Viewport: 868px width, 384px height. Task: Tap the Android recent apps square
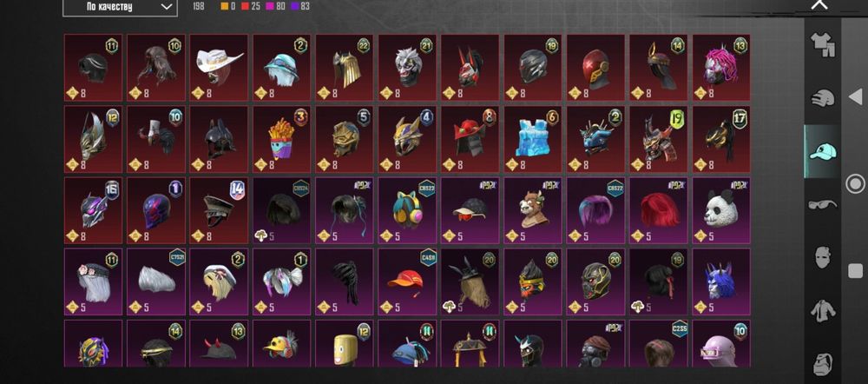(856, 270)
